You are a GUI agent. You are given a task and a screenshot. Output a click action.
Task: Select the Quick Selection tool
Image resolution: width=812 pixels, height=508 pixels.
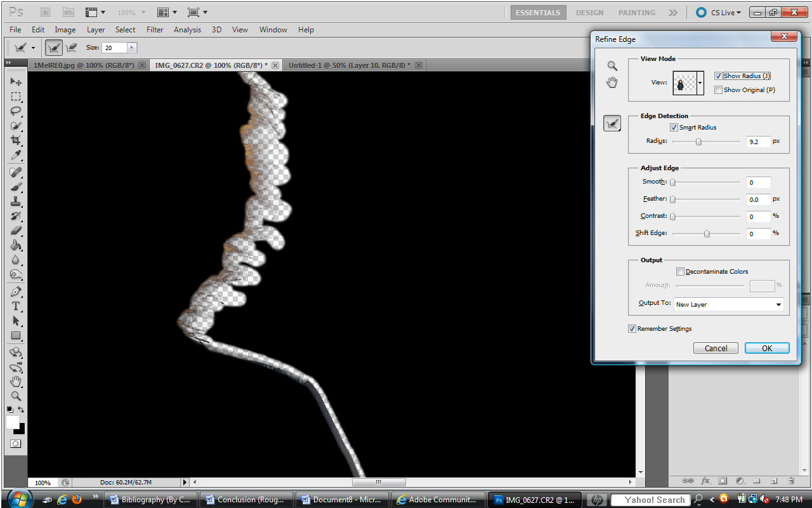pyautogui.click(x=16, y=126)
